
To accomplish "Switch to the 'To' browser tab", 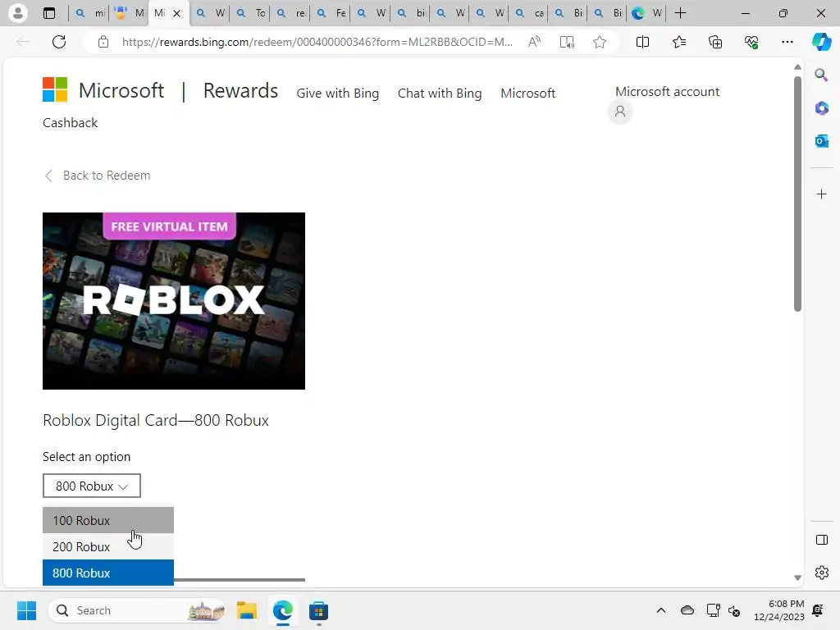I will coord(249,13).
